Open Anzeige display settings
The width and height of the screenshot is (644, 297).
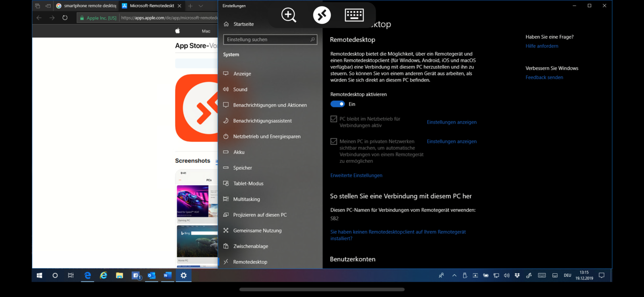click(x=242, y=74)
